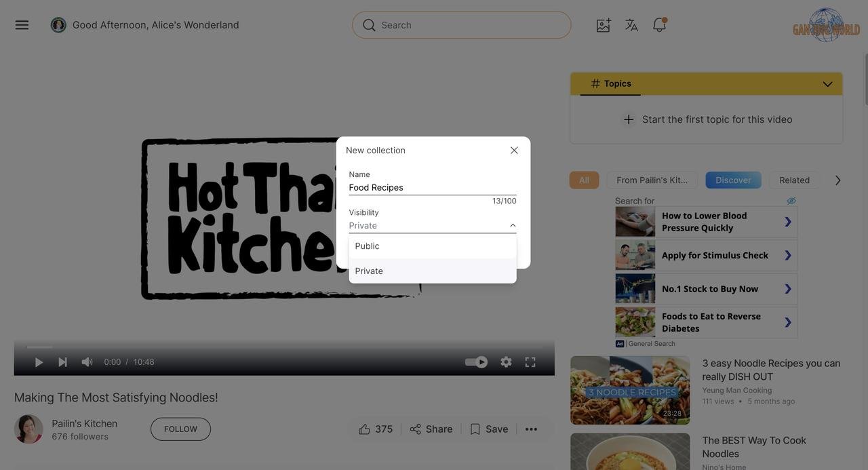Click the upload image plus icon

click(x=603, y=25)
